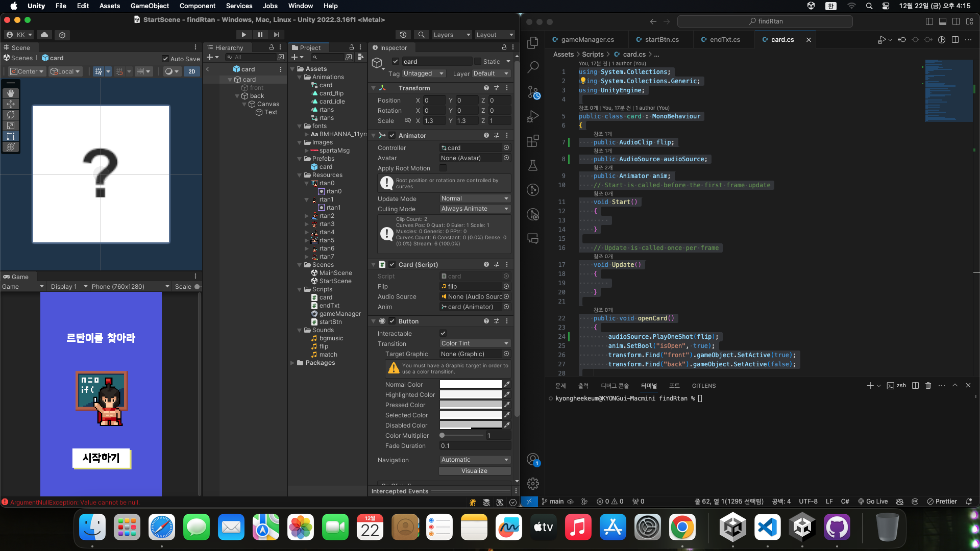This screenshot has height=551, width=980.
Task: Open VS Code Explorer view
Action: [533, 42]
